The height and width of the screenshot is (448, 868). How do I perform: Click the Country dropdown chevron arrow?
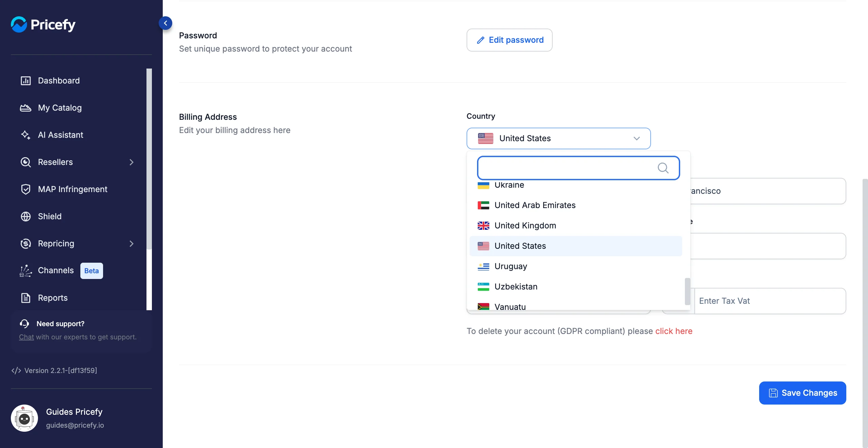(x=636, y=138)
